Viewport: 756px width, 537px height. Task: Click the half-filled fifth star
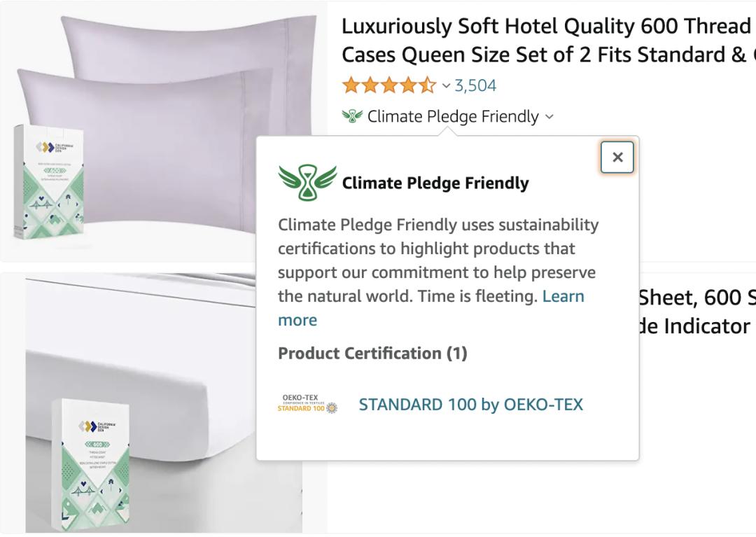click(x=427, y=85)
